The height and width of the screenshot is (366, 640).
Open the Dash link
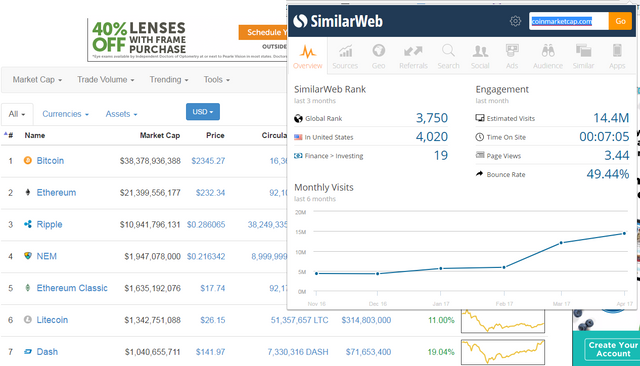[47, 352]
